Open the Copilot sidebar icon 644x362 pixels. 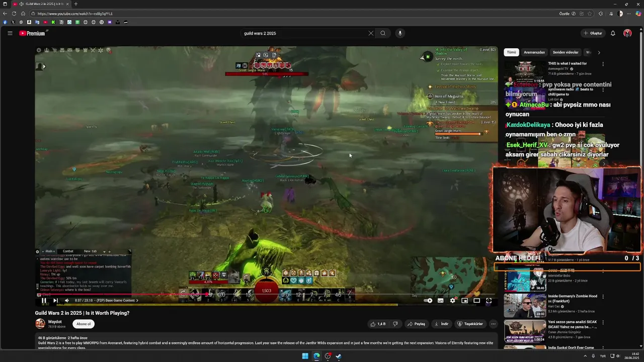pos(638,14)
